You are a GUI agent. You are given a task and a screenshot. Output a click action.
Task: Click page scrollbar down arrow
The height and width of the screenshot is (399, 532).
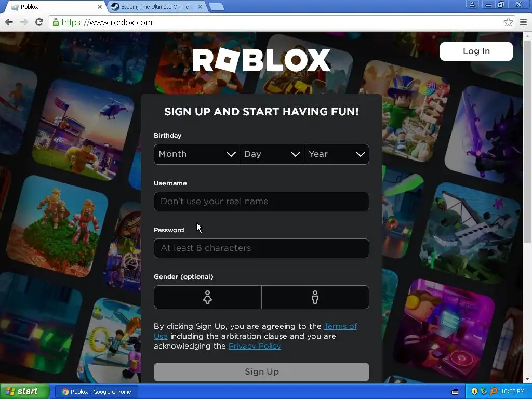[x=527, y=379]
